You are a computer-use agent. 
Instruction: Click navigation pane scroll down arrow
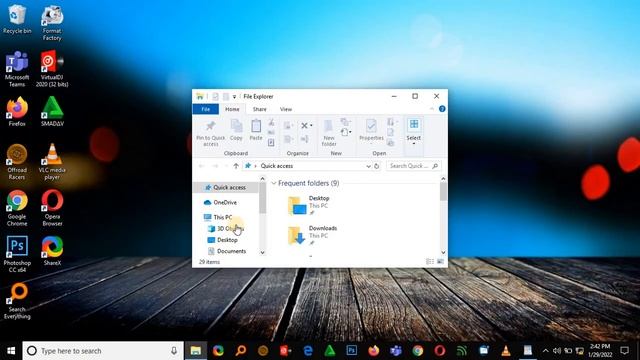(262, 253)
